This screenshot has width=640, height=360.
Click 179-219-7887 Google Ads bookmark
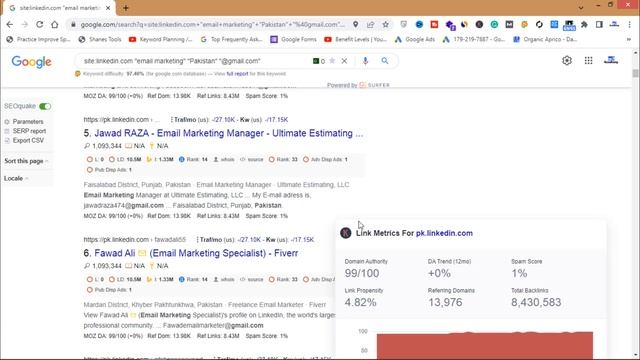point(474,40)
